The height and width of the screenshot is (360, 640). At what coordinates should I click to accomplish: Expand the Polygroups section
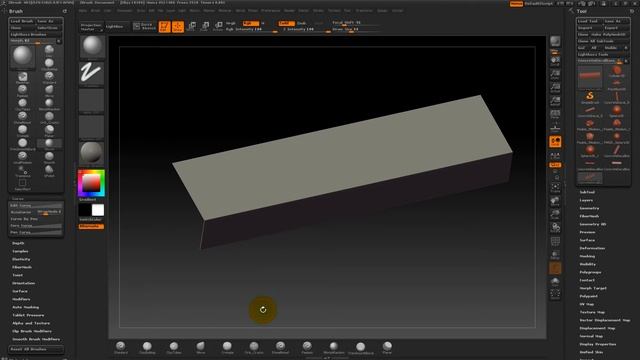(590, 272)
